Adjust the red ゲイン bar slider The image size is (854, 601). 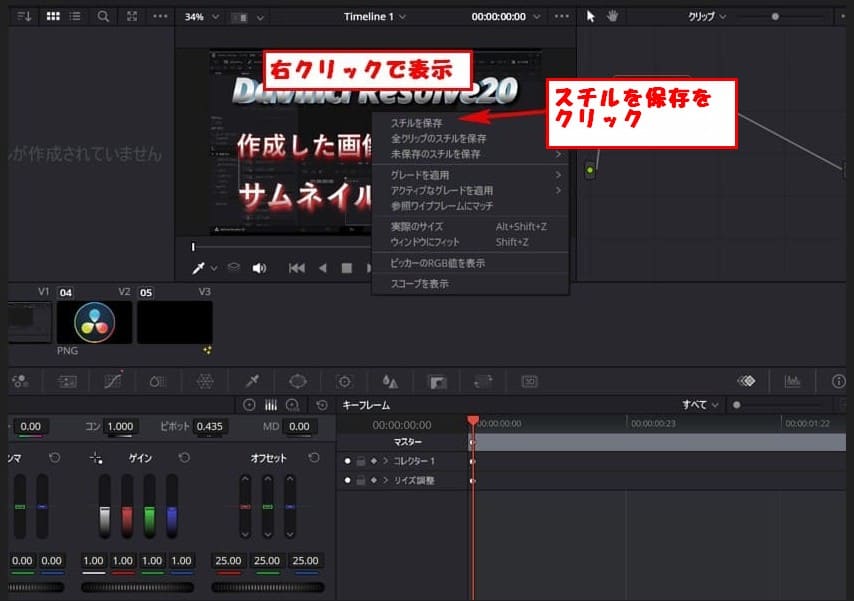127,506
